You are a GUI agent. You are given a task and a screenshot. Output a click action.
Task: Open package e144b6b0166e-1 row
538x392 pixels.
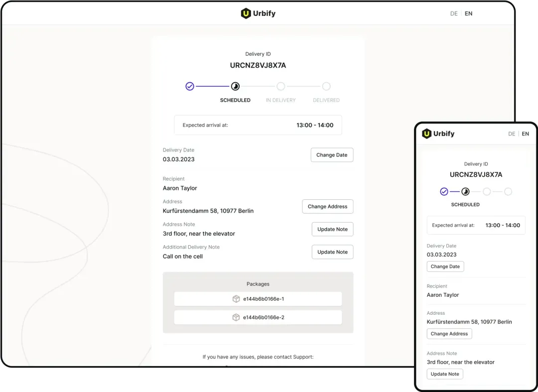click(258, 299)
